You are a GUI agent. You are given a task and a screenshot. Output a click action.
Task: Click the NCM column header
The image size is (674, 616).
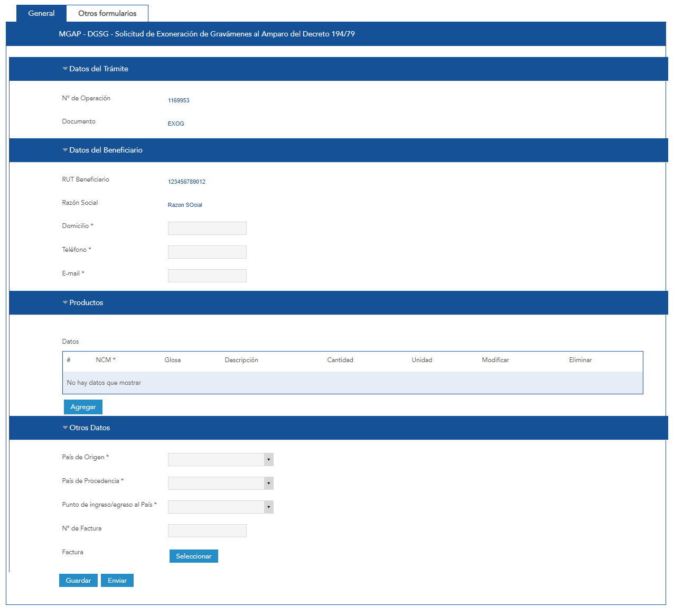click(105, 360)
